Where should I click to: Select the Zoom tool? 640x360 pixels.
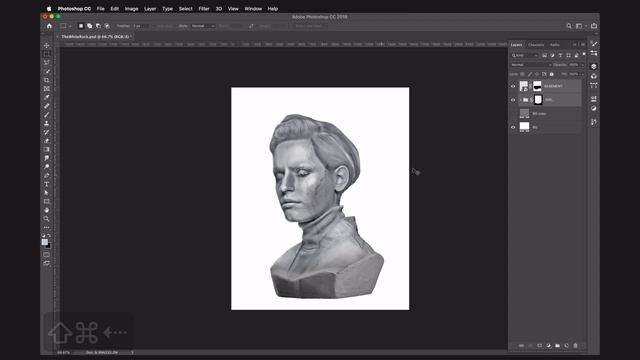(47, 219)
